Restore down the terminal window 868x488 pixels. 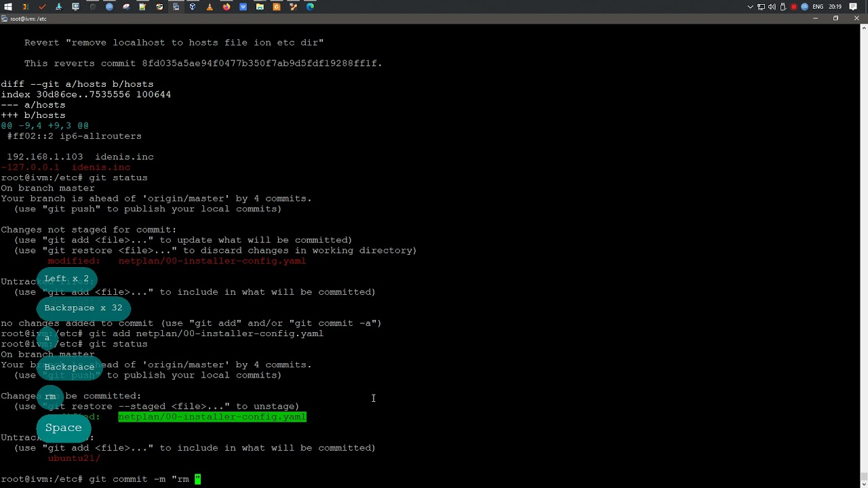point(835,18)
